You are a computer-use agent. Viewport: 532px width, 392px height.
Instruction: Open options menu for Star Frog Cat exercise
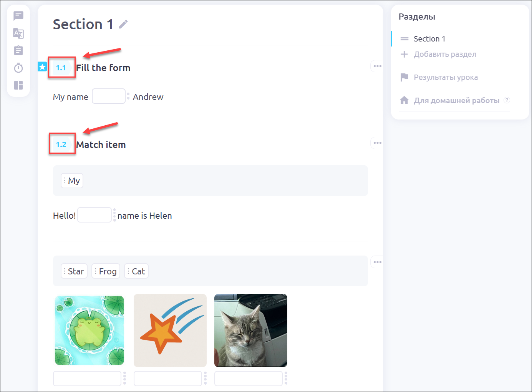point(378,262)
